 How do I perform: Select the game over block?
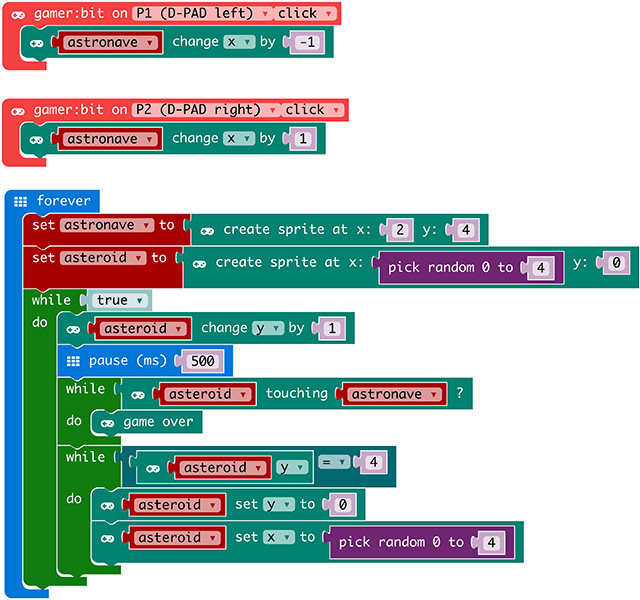pos(157,422)
